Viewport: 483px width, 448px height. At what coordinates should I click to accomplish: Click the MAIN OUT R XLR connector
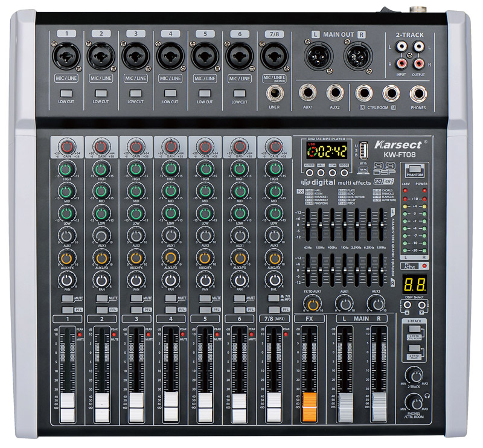358,56
